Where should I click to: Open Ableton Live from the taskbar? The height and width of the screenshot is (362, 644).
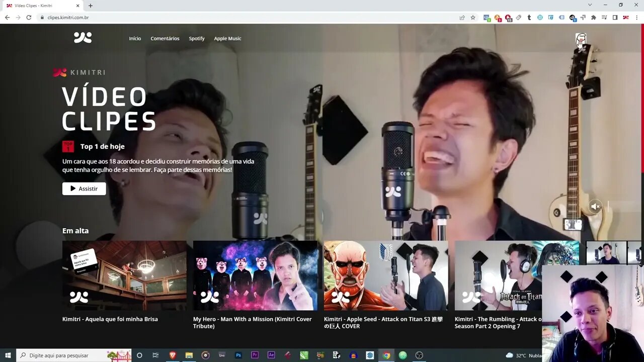tap(222, 355)
